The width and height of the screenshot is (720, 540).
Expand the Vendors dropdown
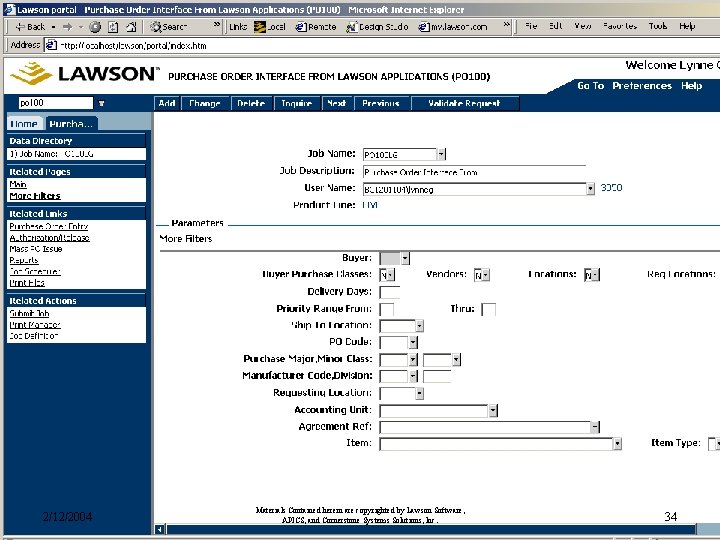coord(486,275)
